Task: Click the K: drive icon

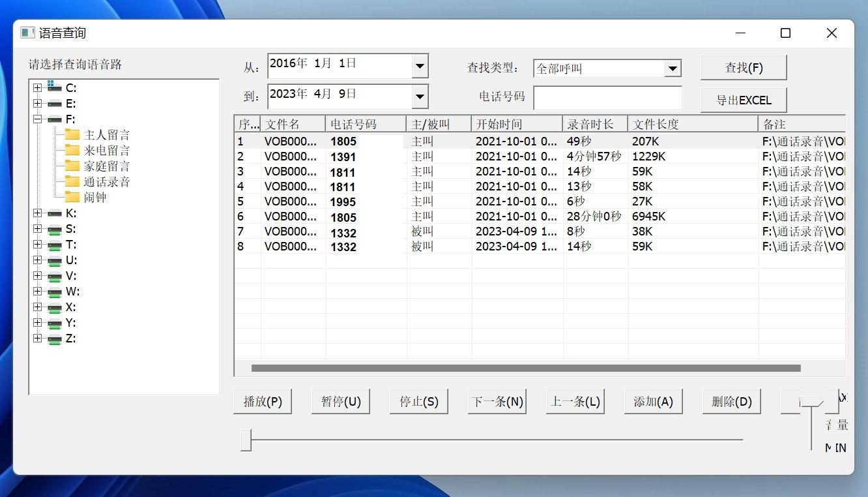Action: pyautogui.click(x=54, y=213)
